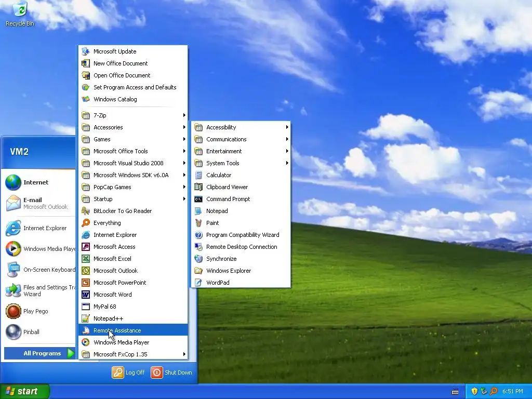532x399 pixels.
Task: Click the Clipboard Viewer icon
Action: coord(198,187)
